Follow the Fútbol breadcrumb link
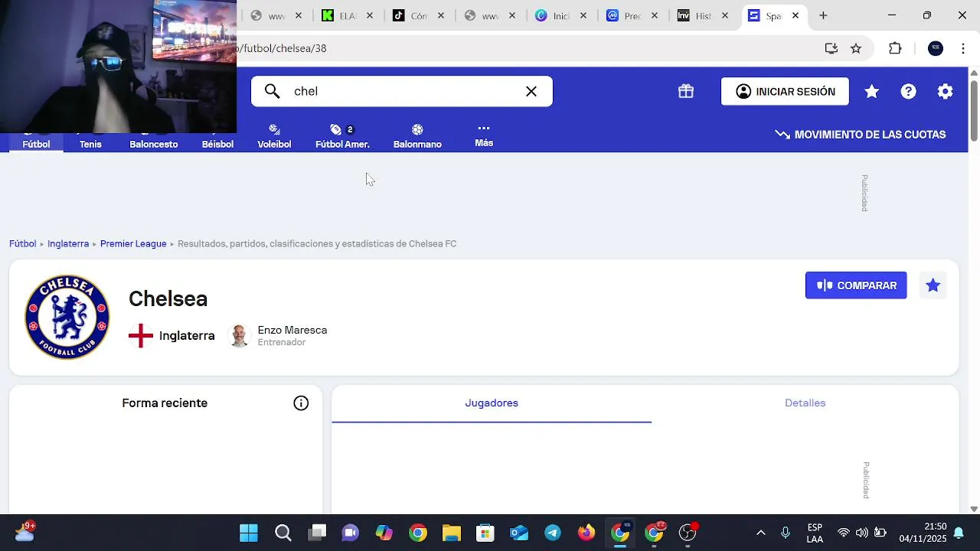This screenshot has width=980, height=551. (23, 243)
